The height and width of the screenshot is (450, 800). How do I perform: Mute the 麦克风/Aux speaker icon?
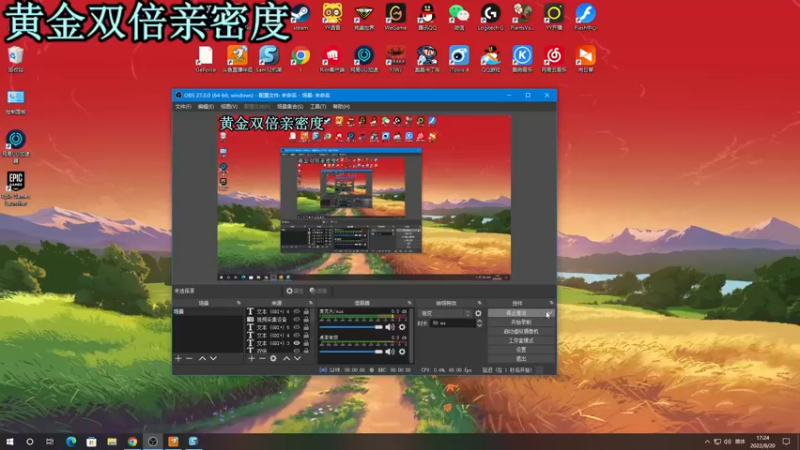point(390,327)
